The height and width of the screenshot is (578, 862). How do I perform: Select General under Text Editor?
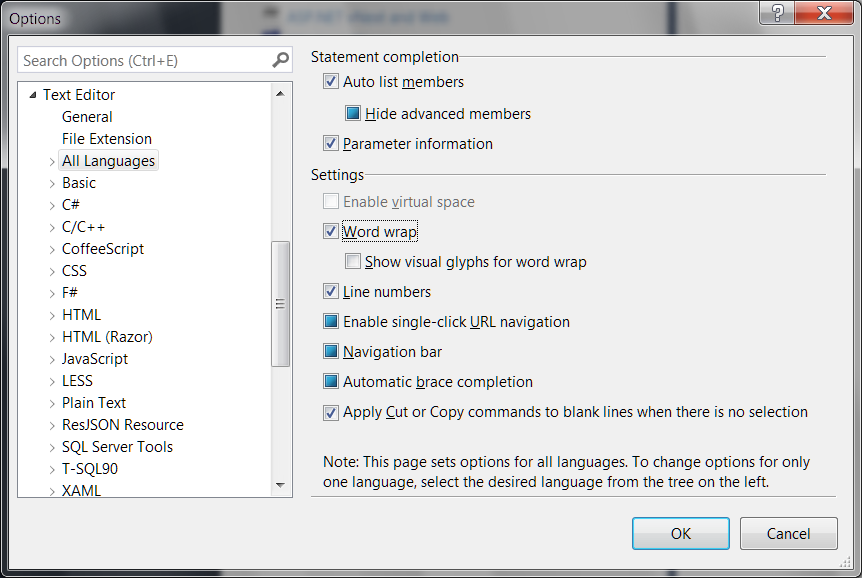(x=87, y=117)
